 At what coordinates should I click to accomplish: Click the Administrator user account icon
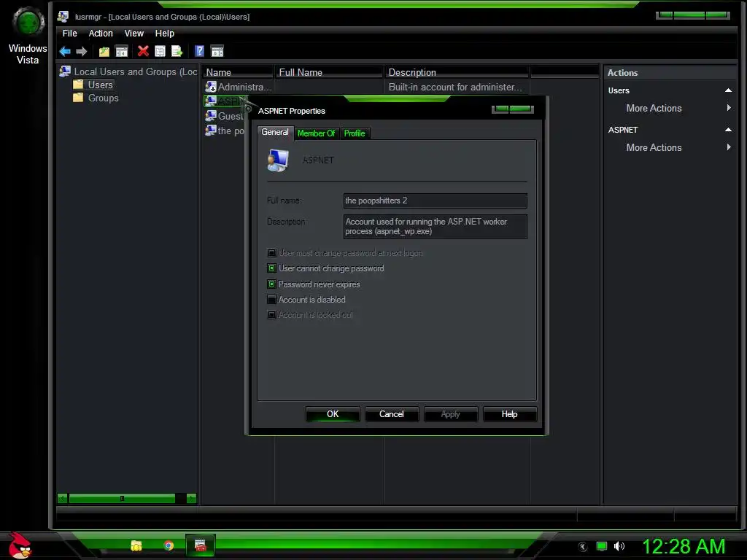coord(211,87)
